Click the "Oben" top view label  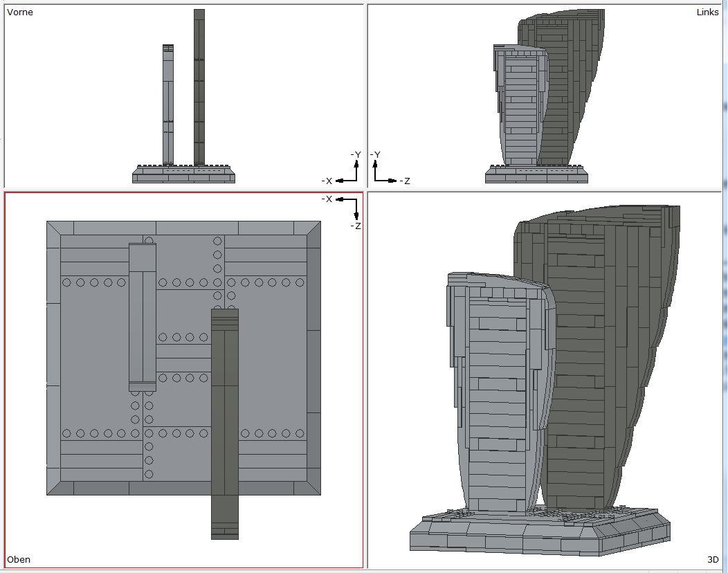pos(19,559)
